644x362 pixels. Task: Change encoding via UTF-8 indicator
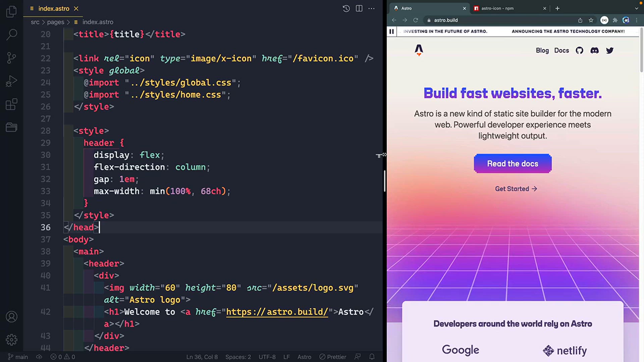point(267,357)
